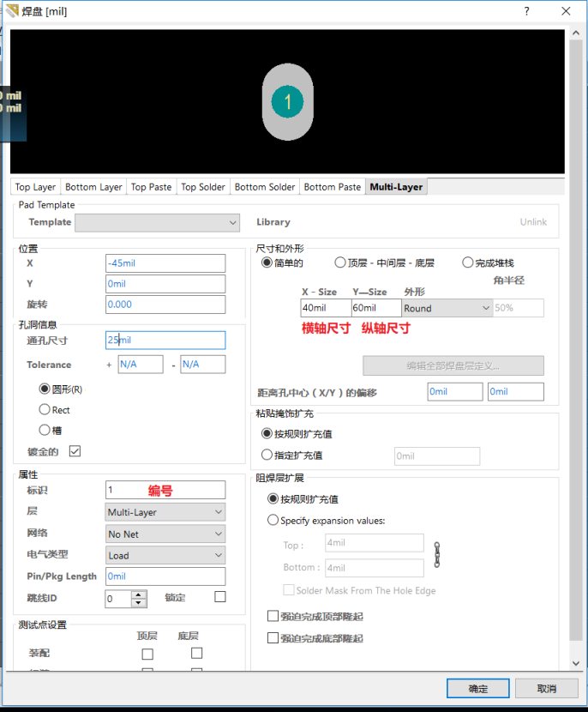Select the 顶层-中间层-底层 size mode

click(x=339, y=262)
